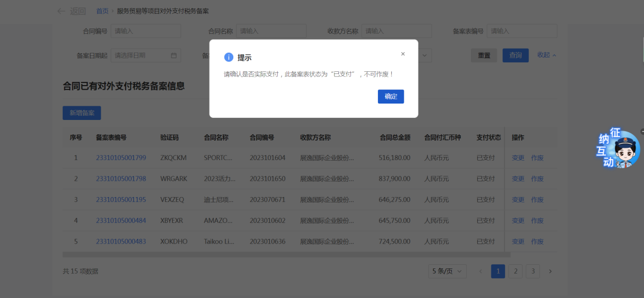
Task: Collapse filters using 收起 expander
Action: click(x=546, y=55)
